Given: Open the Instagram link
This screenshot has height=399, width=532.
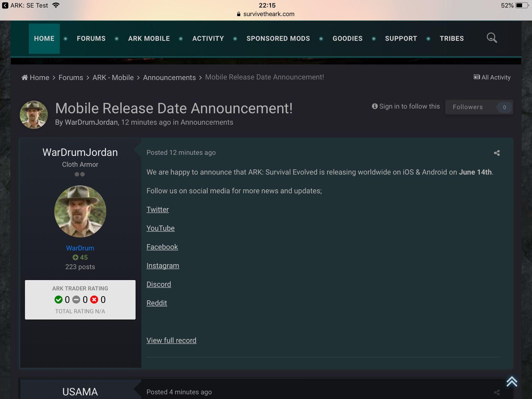Looking at the screenshot, I should coord(163,266).
